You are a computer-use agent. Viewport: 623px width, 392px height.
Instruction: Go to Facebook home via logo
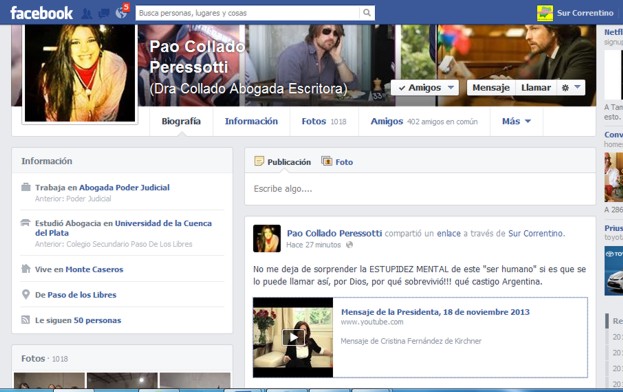tap(41, 13)
